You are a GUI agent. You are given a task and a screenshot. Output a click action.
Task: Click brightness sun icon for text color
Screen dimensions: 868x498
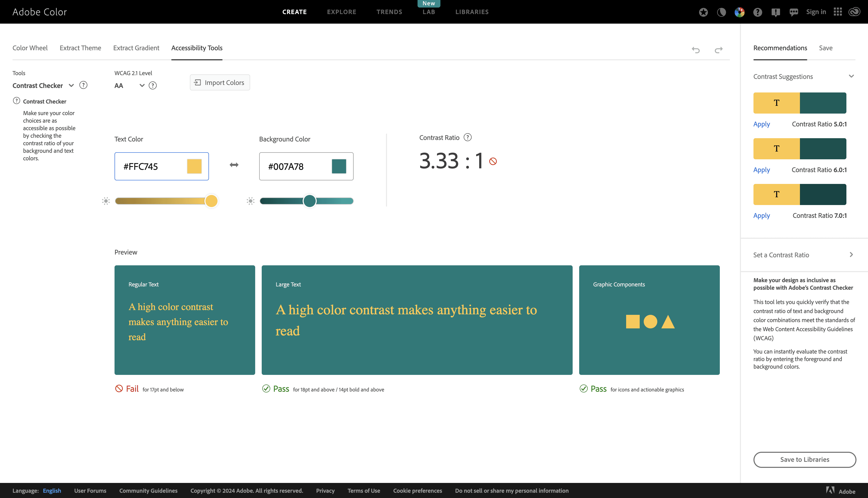pos(106,201)
